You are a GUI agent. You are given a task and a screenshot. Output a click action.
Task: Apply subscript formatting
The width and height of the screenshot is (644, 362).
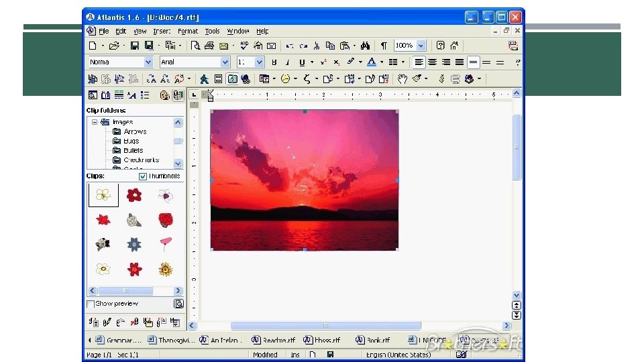(x=336, y=62)
